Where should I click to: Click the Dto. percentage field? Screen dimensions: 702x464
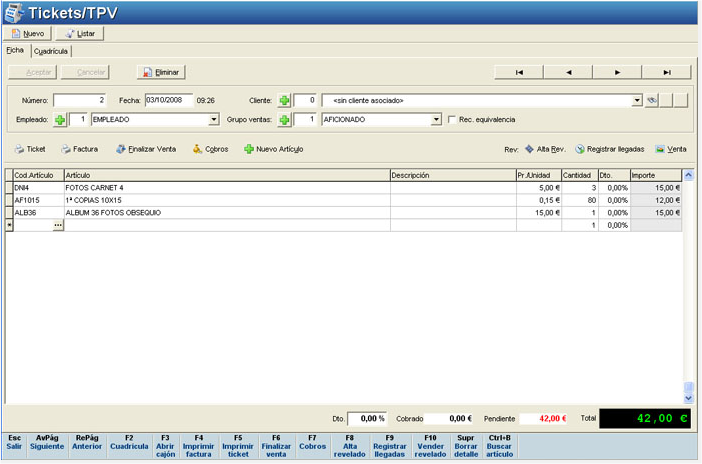367,419
